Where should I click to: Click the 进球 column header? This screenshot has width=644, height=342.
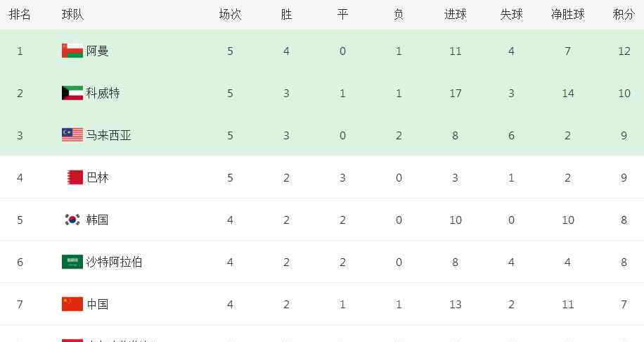click(x=455, y=14)
